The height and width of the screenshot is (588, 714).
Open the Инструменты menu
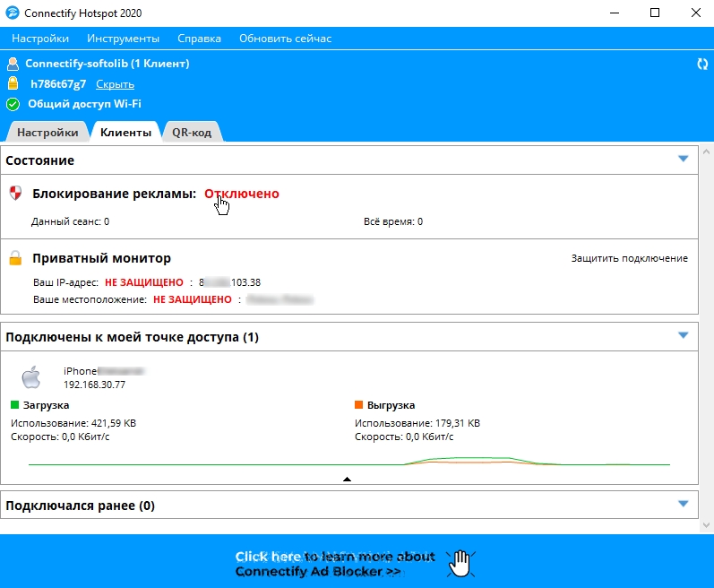tap(124, 39)
